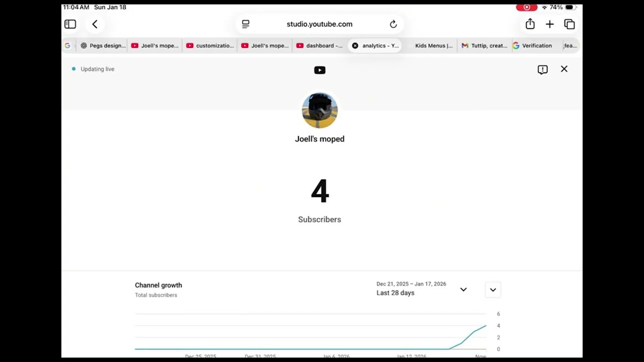Open the Last 28 days date dropdown
This screenshot has width=644, height=362.
click(x=422, y=289)
